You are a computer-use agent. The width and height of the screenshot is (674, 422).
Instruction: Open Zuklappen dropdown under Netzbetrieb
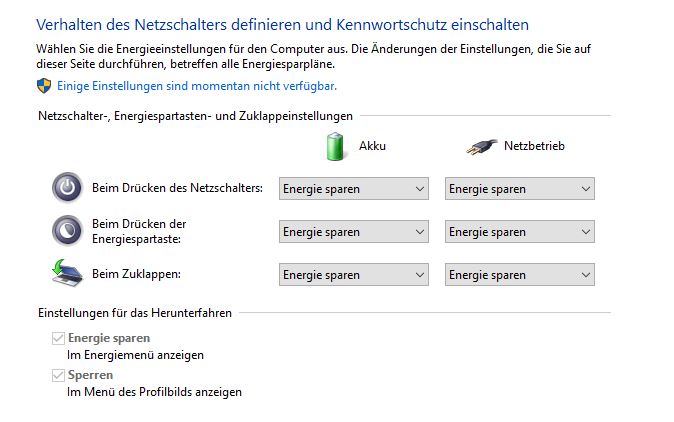(519, 274)
